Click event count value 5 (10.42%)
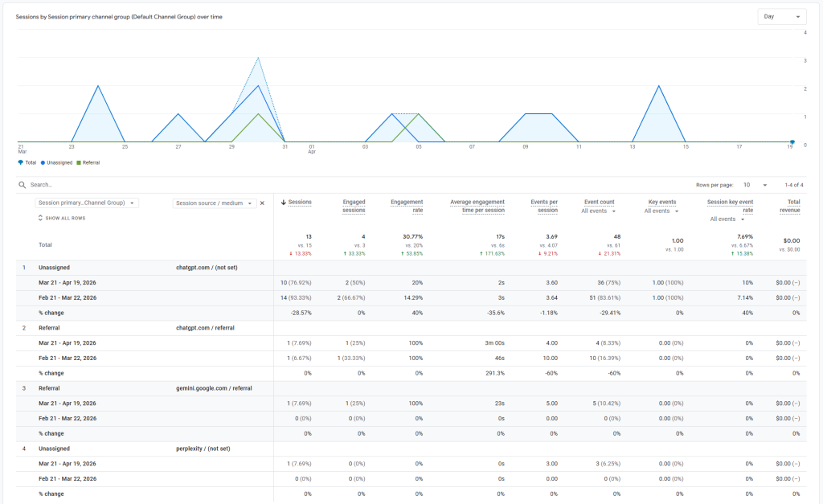The width and height of the screenshot is (823, 504). click(606, 404)
